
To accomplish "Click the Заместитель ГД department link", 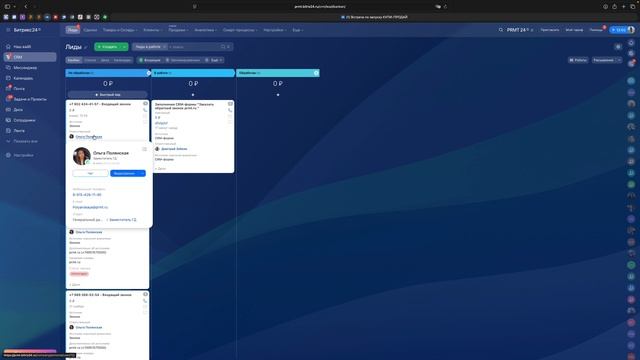I will point(123,220).
